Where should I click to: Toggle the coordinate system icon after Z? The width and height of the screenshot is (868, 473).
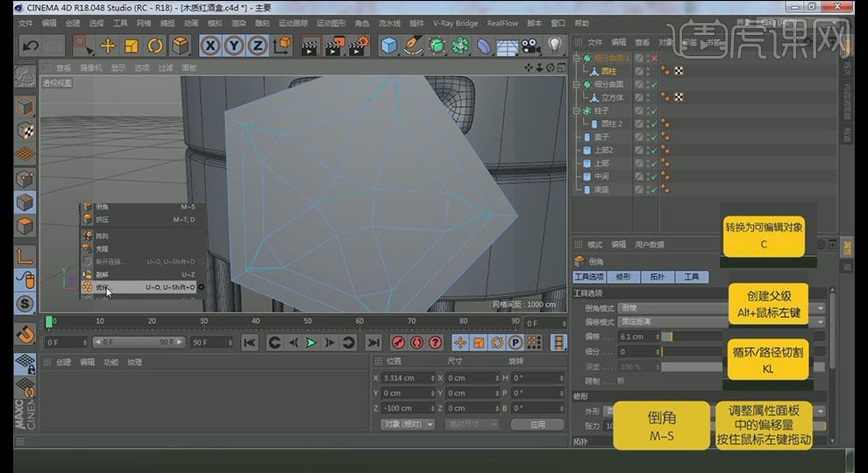pos(281,46)
